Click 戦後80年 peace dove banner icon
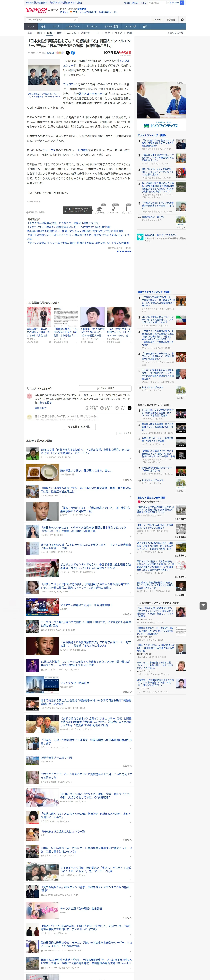This screenshot has width=210, height=980. (140, 237)
